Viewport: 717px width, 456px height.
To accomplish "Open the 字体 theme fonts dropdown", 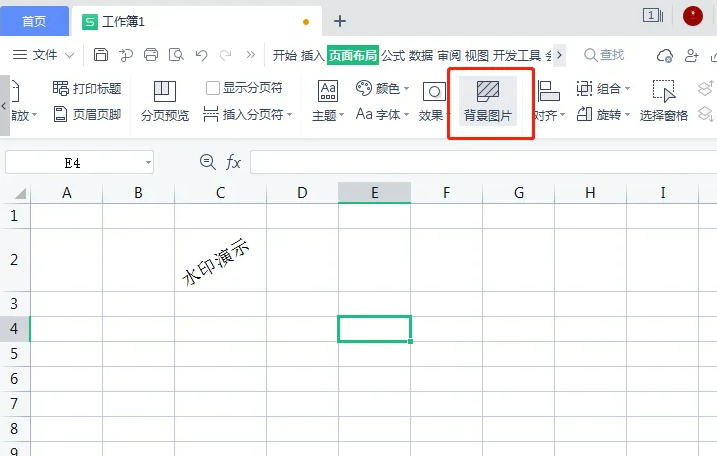I will tap(382, 114).
